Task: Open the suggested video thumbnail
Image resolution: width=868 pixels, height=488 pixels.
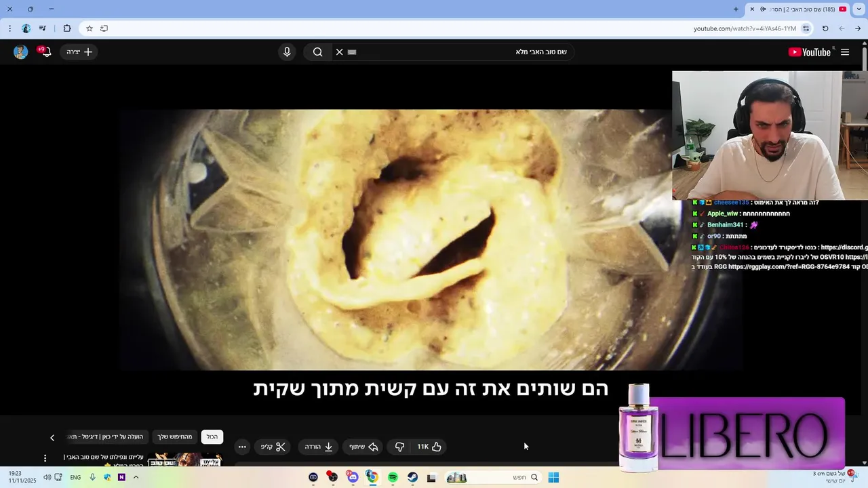Action: (184, 460)
